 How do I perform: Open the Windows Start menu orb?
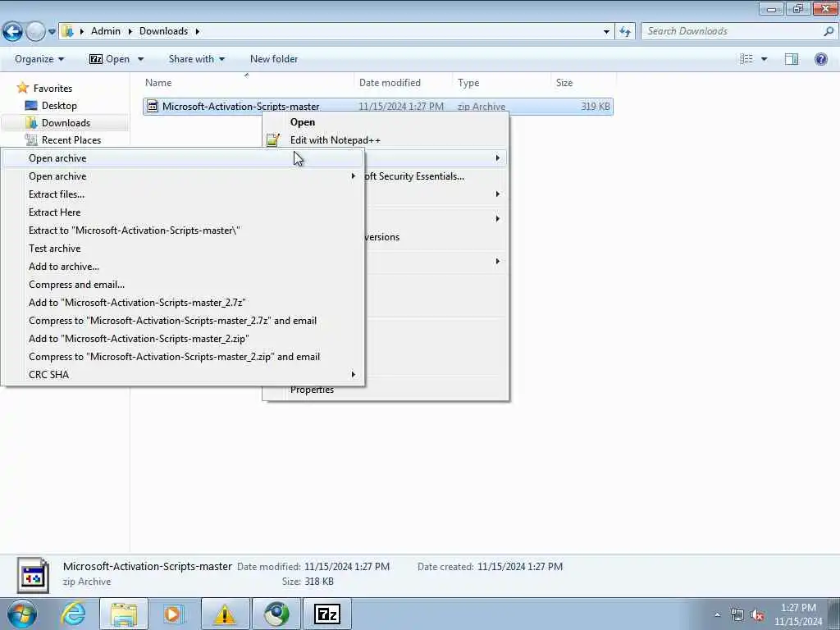(21, 614)
